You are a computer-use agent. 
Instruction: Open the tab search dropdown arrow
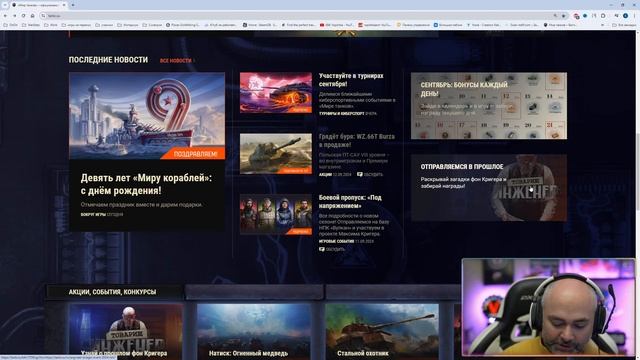(5, 5)
